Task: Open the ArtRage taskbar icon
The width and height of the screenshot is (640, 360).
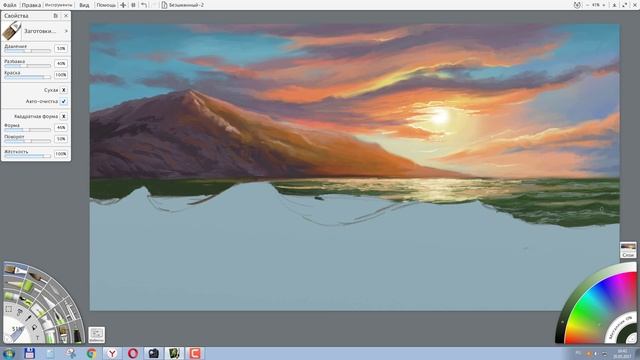Action: tap(174, 353)
